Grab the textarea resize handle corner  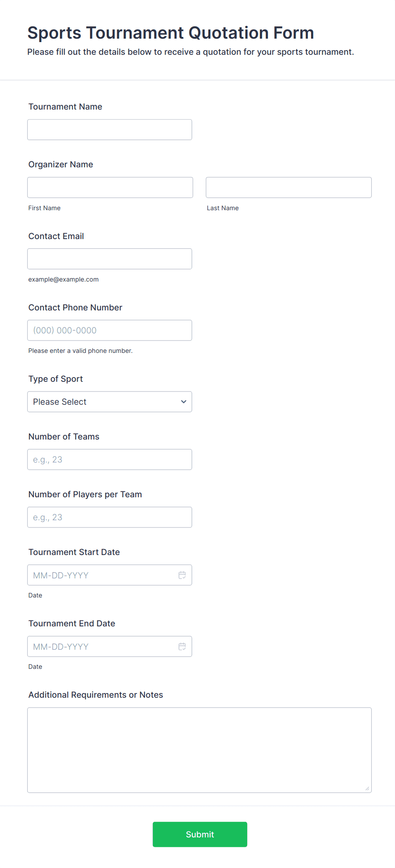click(x=367, y=789)
